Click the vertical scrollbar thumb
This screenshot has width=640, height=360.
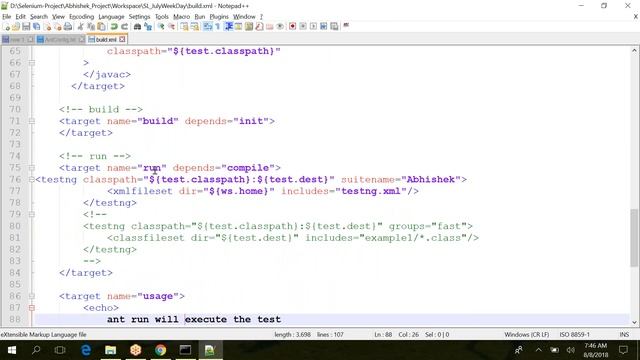[634, 237]
